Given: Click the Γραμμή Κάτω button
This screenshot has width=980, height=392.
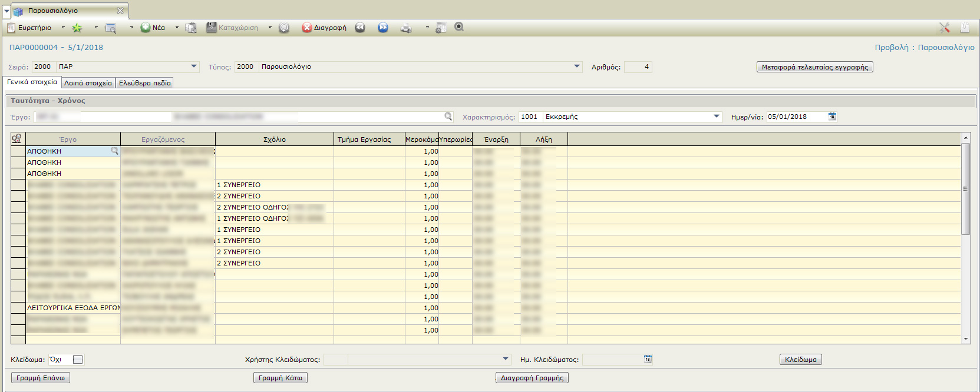Looking at the screenshot, I should (280, 378).
